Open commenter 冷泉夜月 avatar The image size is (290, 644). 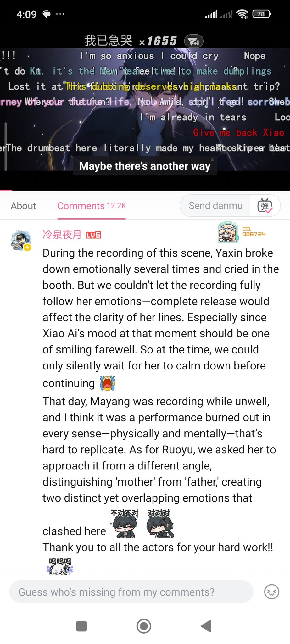(21, 240)
